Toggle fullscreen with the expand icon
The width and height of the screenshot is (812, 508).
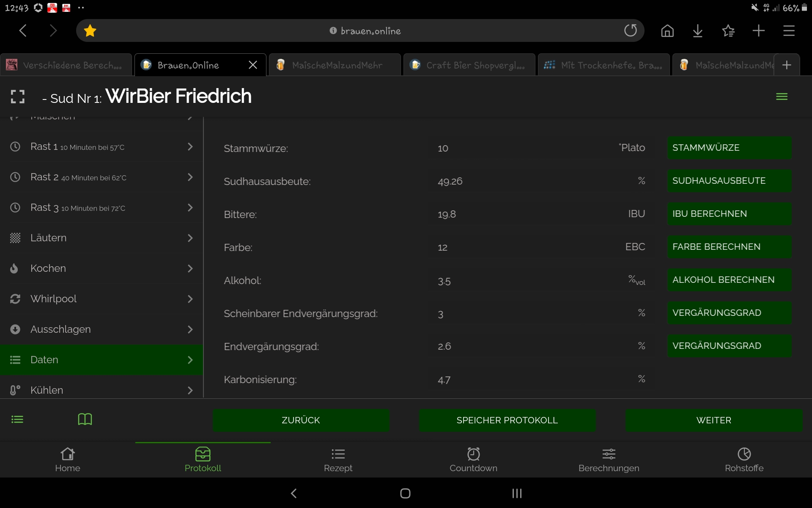point(17,97)
